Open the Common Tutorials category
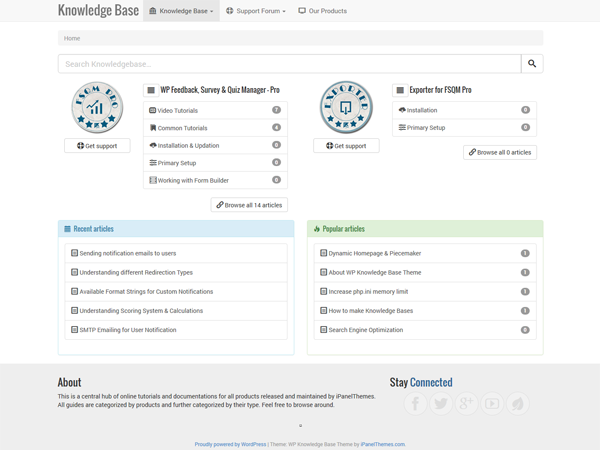The width and height of the screenshot is (600, 450). click(x=215, y=128)
